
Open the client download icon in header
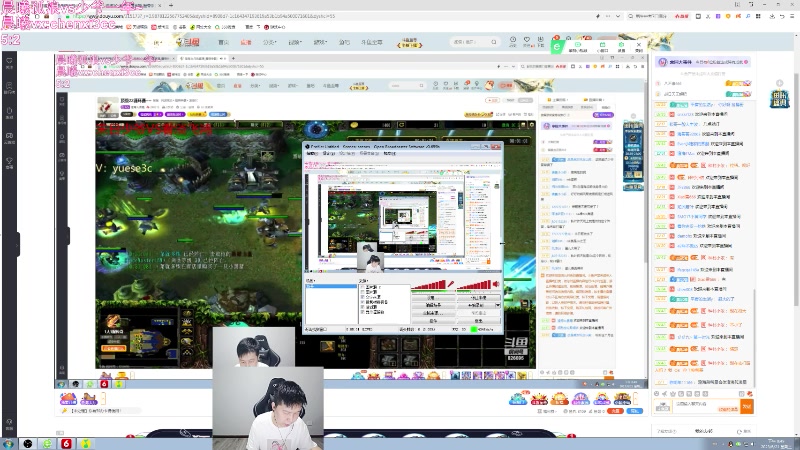point(540,41)
